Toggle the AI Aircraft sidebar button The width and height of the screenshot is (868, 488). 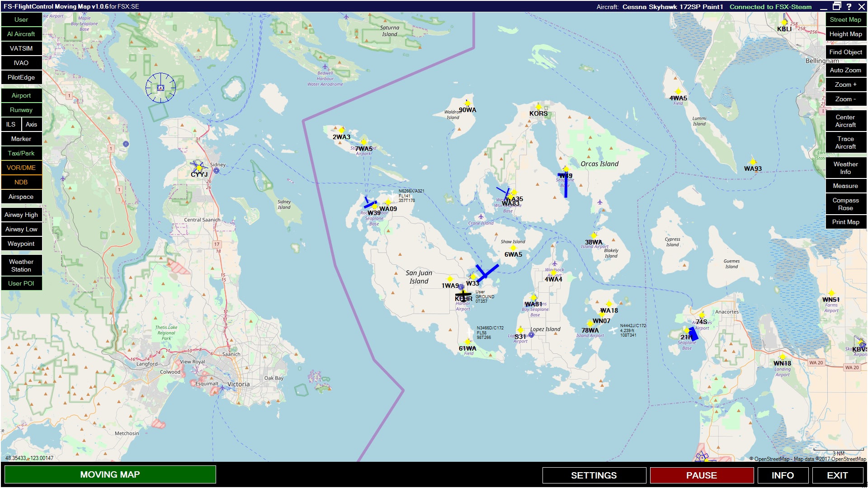coord(21,34)
